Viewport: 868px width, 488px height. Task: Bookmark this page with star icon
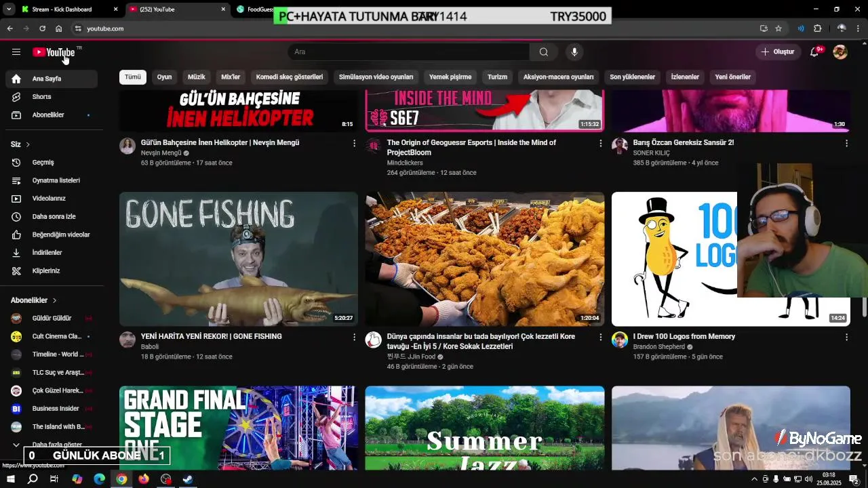(778, 28)
